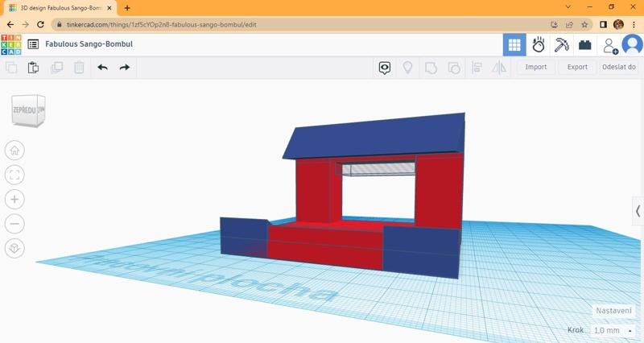
Task: Click the Home view button
Action: coord(14,151)
